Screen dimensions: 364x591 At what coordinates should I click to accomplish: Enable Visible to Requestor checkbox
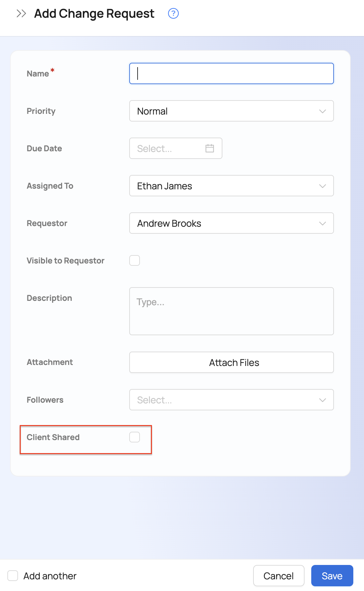[135, 260]
